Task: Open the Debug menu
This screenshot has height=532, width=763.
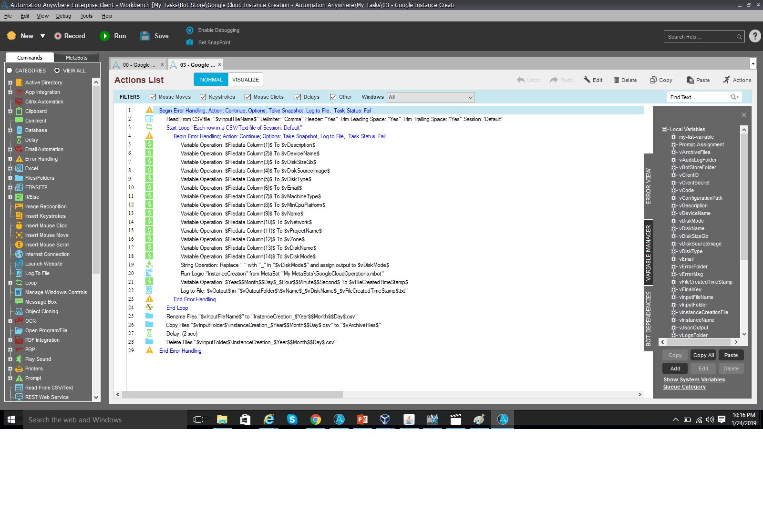Action: [63, 16]
